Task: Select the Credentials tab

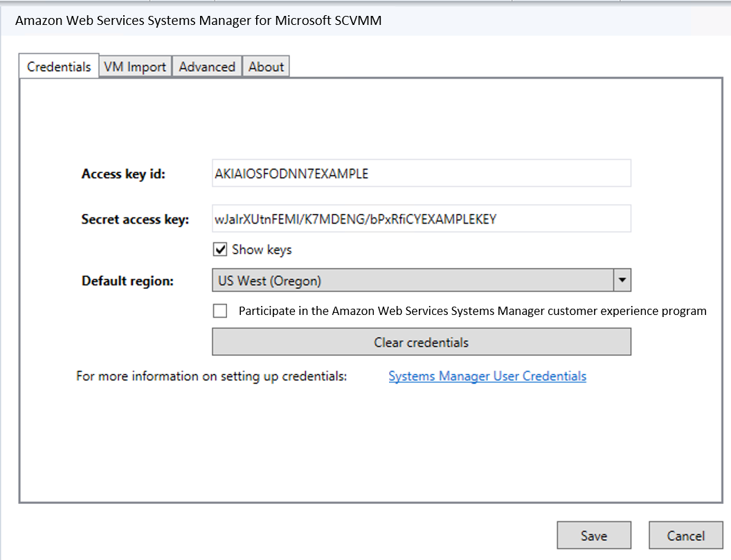Action: pyautogui.click(x=59, y=66)
